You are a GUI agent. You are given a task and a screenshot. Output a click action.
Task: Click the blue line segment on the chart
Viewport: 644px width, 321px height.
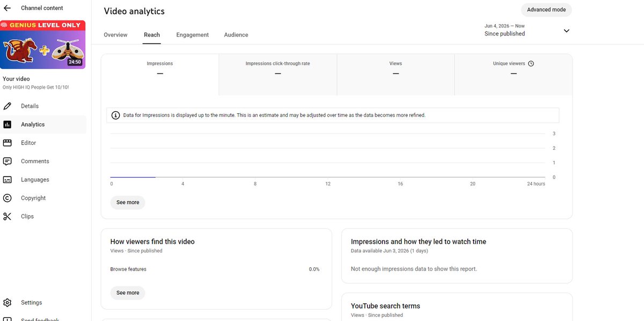tap(133, 177)
